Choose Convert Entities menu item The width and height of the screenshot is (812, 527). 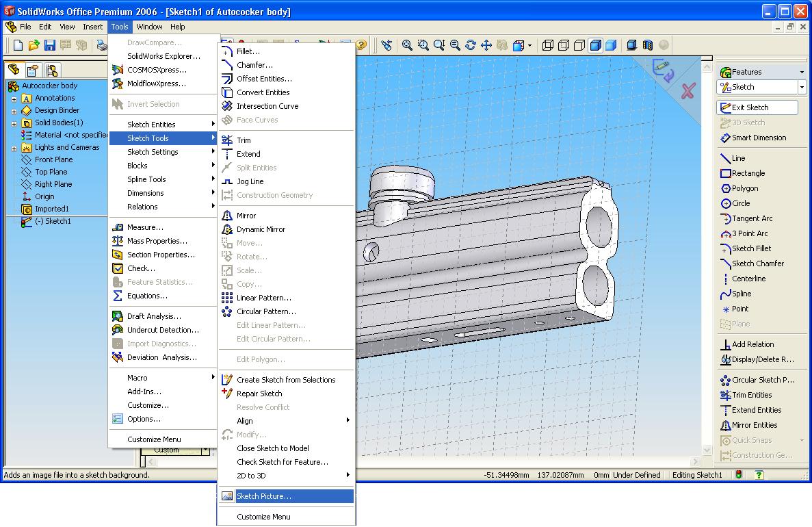coord(287,92)
